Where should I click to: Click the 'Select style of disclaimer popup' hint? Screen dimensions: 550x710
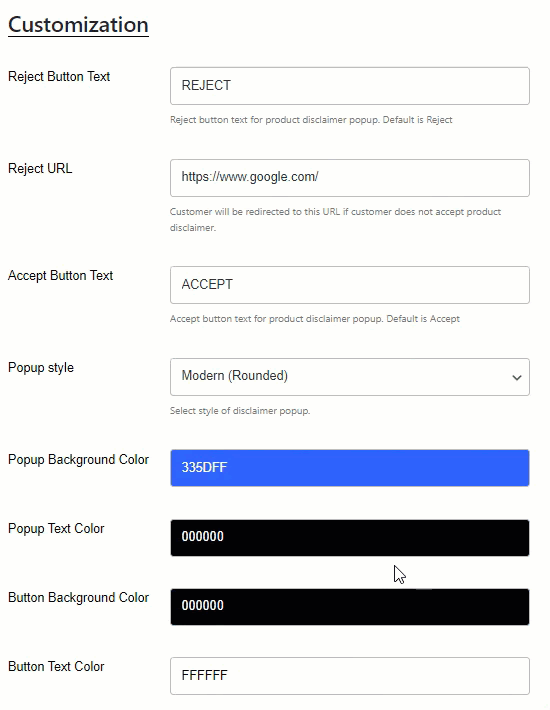coord(240,411)
